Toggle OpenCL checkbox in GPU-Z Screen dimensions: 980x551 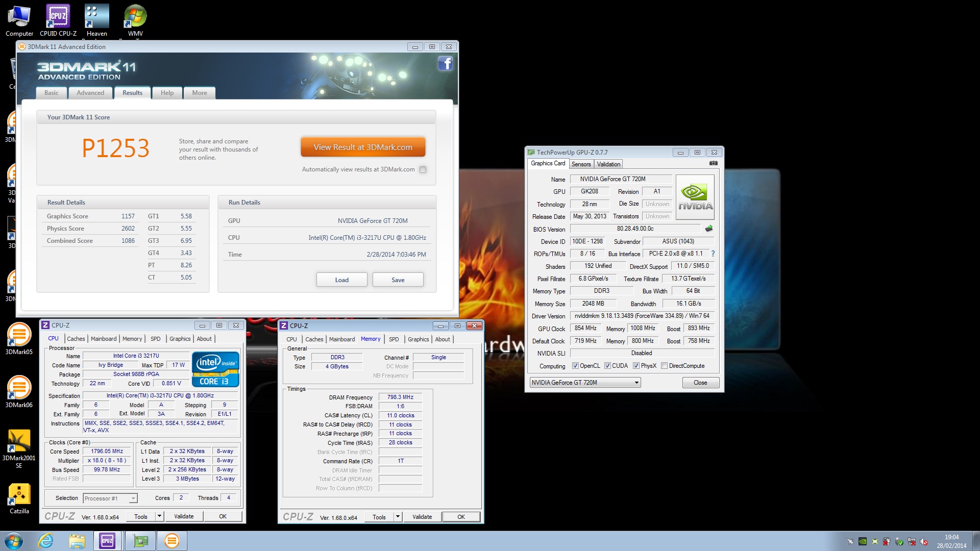pos(575,366)
